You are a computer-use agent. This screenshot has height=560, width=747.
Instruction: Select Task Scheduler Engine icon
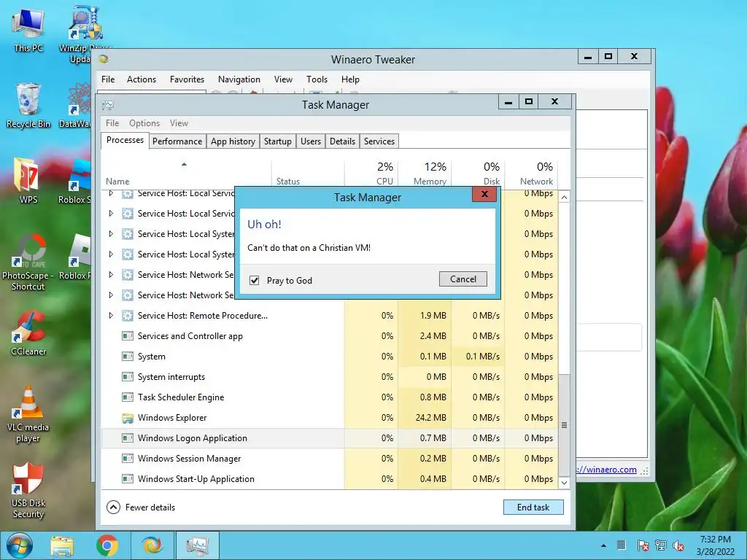(x=127, y=397)
